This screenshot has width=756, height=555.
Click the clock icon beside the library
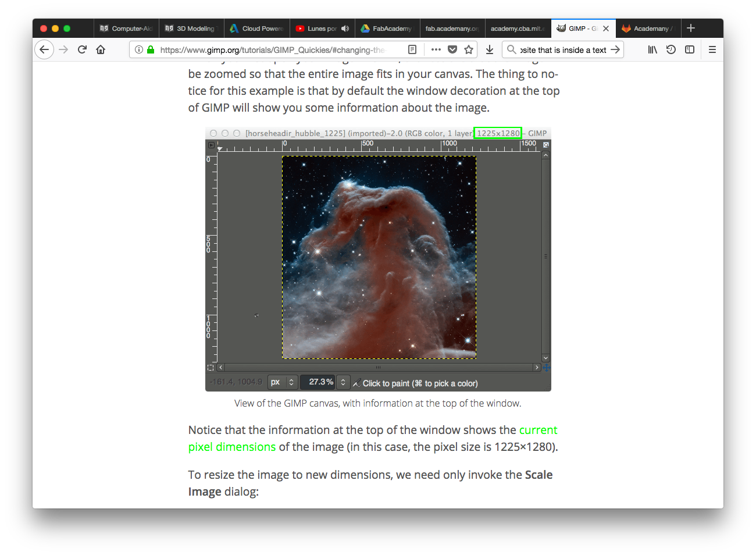[671, 49]
